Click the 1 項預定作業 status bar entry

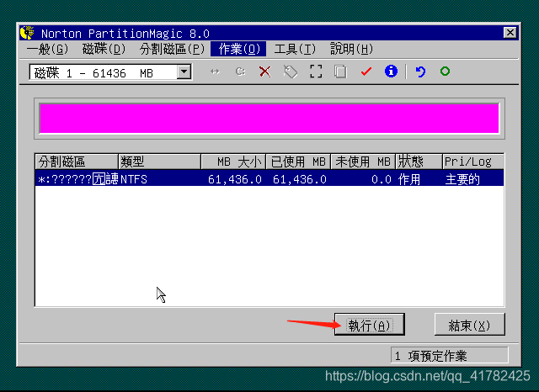pyautogui.click(x=449, y=355)
